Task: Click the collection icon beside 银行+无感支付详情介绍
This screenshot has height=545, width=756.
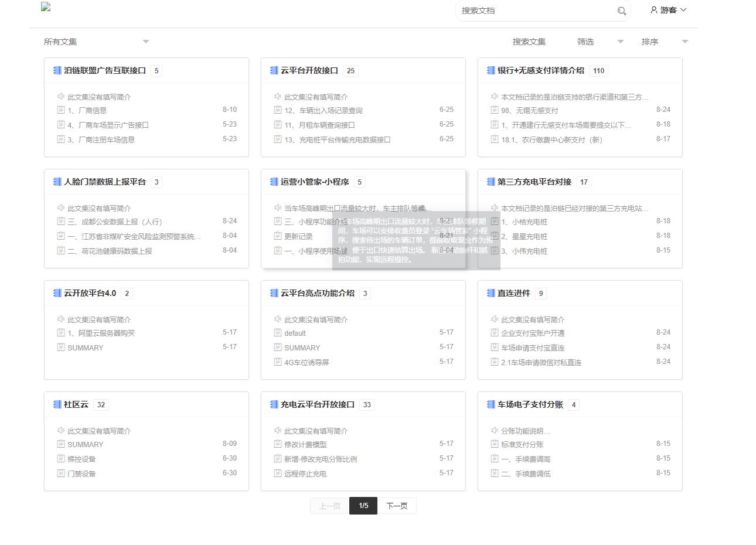Action: point(491,70)
